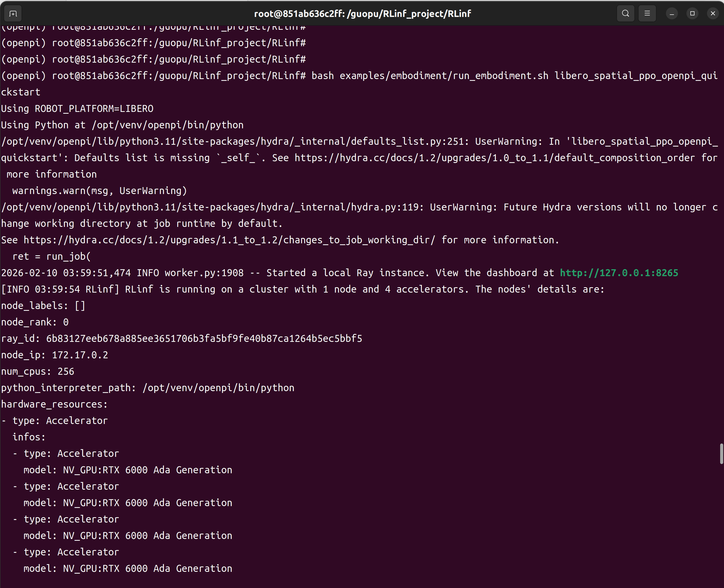The width and height of the screenshot is (724, 588).
Task: Click the window title text in the header bar
Action: (362, 14)
